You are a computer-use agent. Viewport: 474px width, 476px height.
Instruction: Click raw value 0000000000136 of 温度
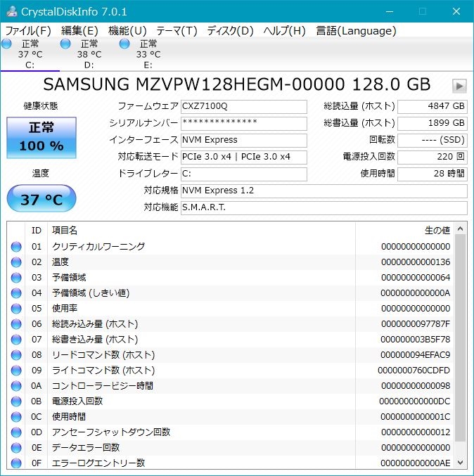416,262
